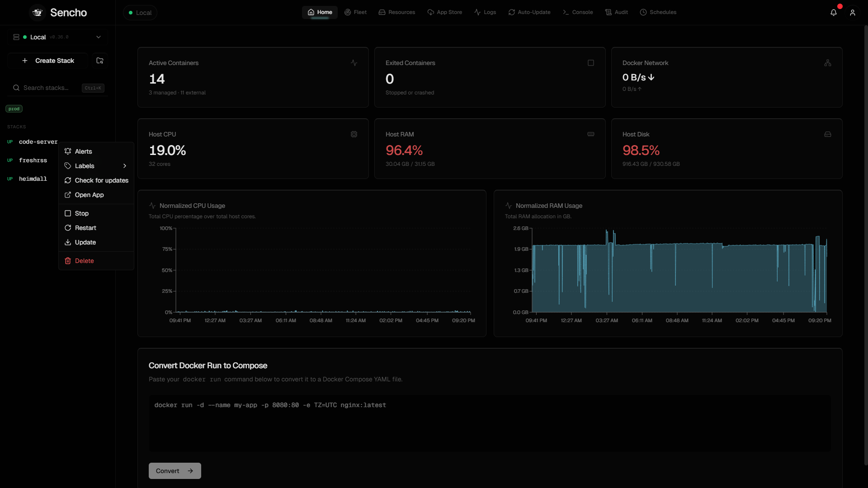
Task: Open the user profile icon
Action: (853, 13)
